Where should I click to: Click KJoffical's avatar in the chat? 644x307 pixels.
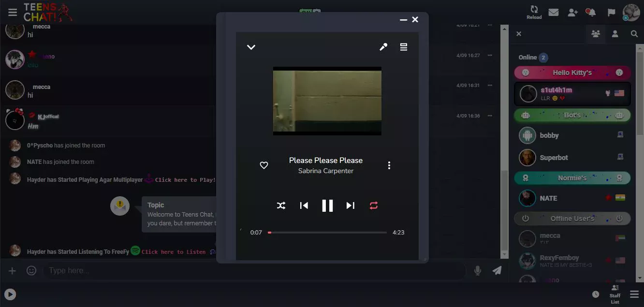coord(15,120)
